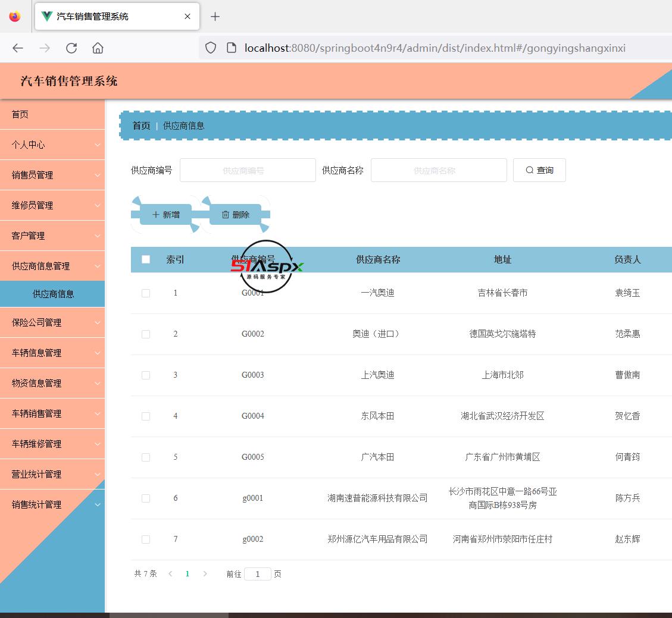Click the browser address bar URL
The width and height of the screenshot is (672, 618).
[x=435, y=48]
